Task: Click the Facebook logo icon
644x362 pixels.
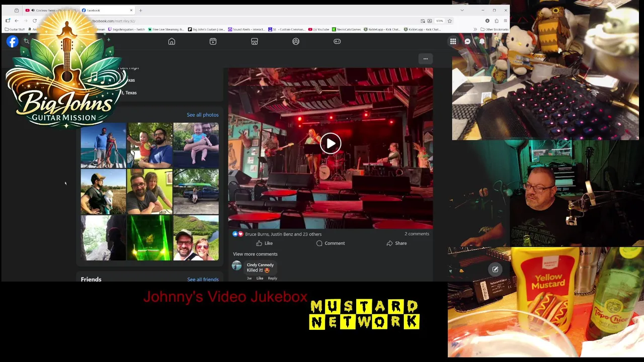Action: (12, 42)
